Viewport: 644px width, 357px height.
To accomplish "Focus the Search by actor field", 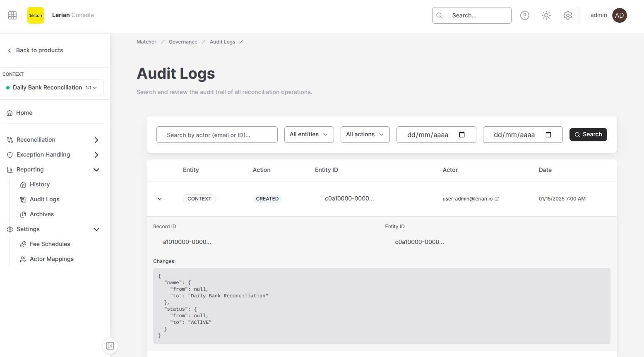I will coord(217,135).
